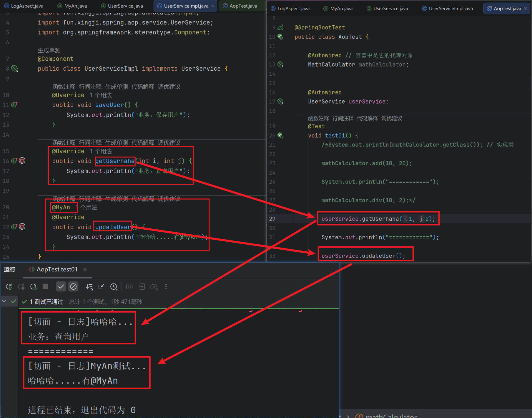
Task: Toggle the Show Ignored tests filter
Action: coord(73,287)
